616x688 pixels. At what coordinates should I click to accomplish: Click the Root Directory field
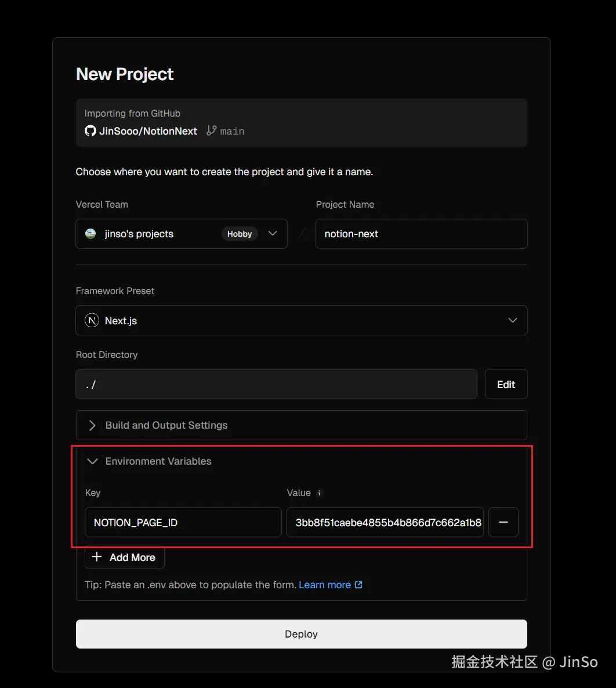277,385
